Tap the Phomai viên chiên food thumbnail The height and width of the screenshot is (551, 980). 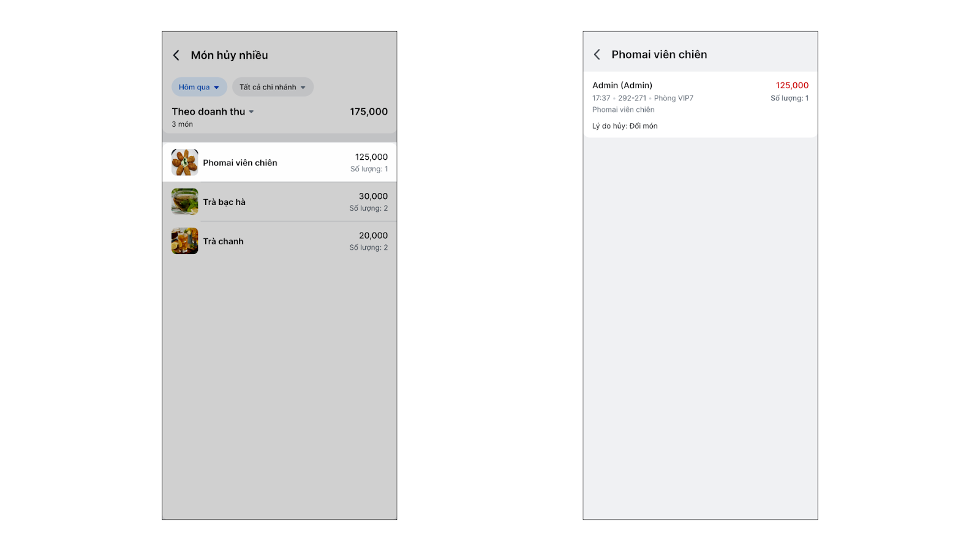[184, 163]
